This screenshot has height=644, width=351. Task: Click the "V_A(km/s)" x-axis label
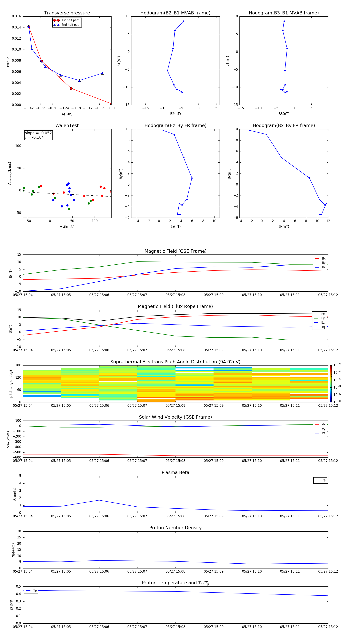point(67,227)
